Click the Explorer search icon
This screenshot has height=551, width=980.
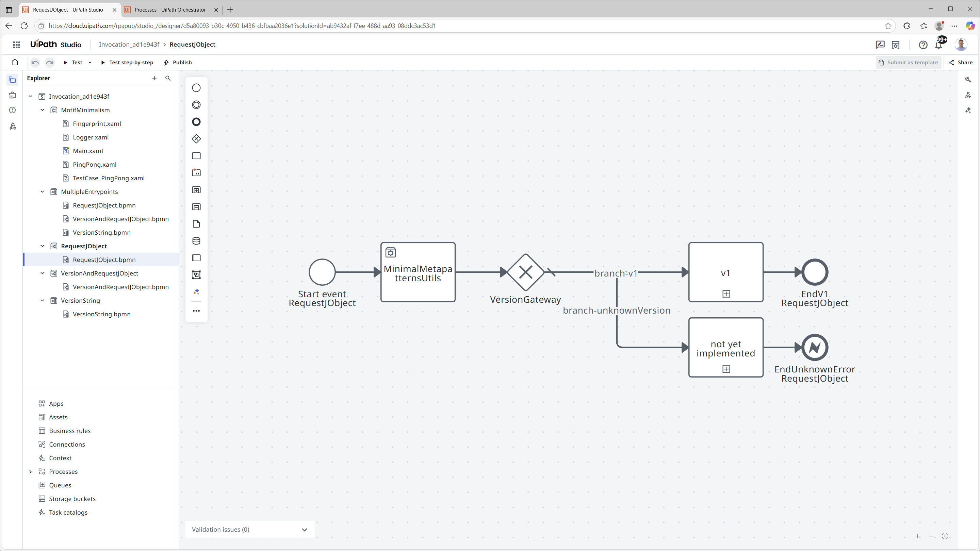168,78
